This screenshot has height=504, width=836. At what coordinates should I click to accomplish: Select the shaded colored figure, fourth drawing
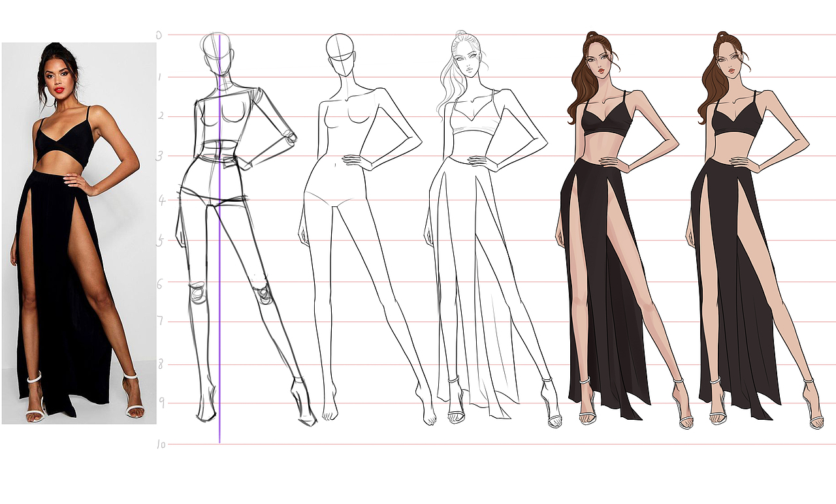point(624,230)
